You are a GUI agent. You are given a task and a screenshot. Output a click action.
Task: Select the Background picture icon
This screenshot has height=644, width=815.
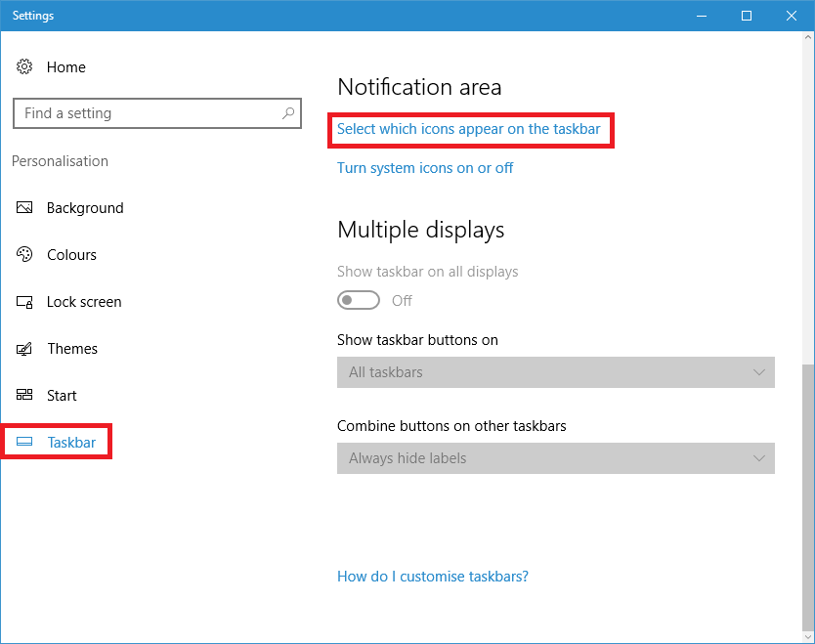(x=24, y=207)
